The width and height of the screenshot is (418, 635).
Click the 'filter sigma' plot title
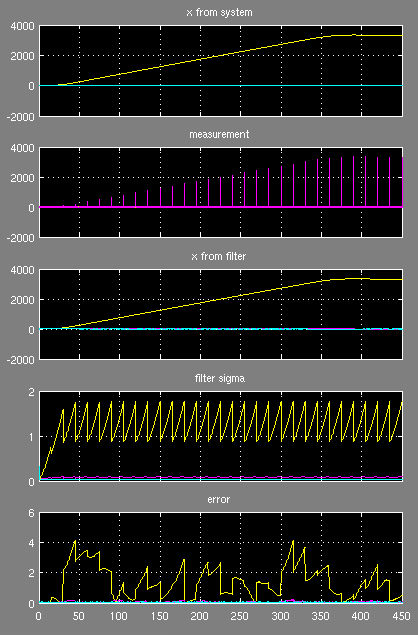coord(220,378)
